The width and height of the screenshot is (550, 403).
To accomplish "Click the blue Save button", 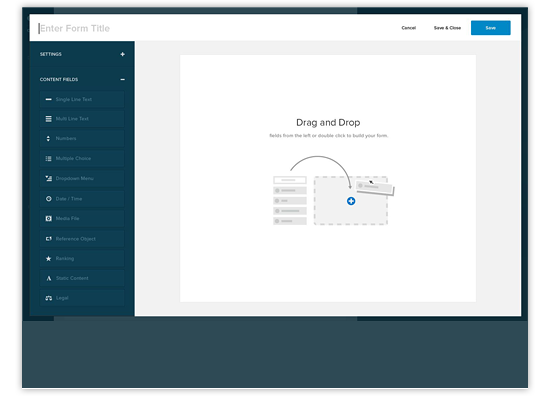I will (490, 28).
